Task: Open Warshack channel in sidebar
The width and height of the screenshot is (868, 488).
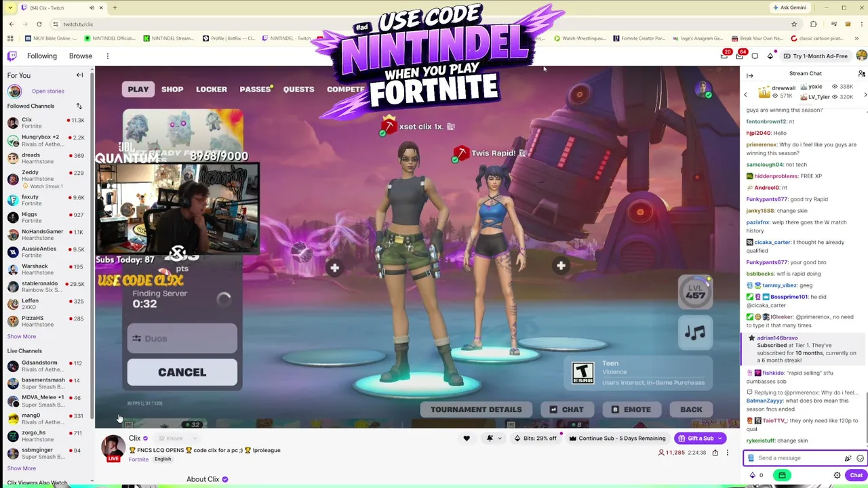Action: click(45, 269)
